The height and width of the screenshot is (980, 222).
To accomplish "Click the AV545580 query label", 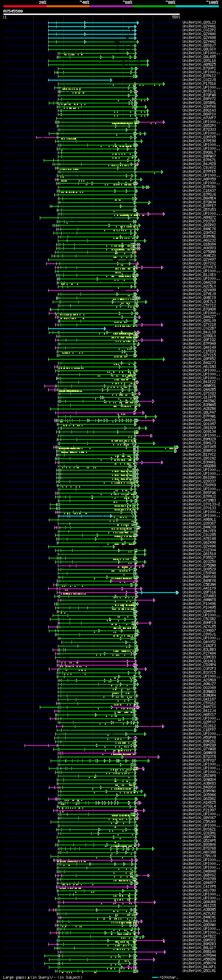I will [13, 11].
